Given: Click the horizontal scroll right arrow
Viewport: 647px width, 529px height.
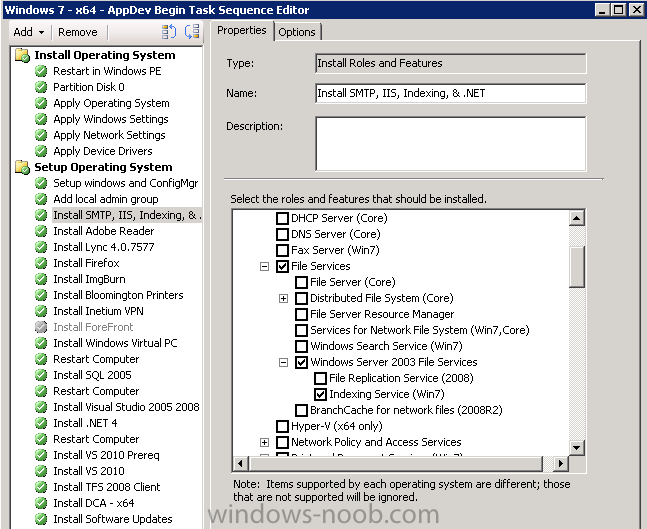Looking at the screenshot, I should pyautogui.click(x=560, y=463).
